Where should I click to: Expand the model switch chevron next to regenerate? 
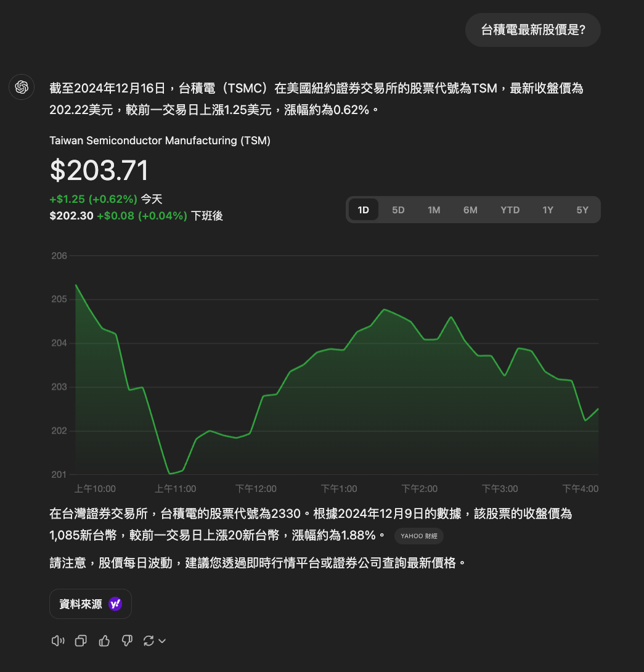click(162, 641)
